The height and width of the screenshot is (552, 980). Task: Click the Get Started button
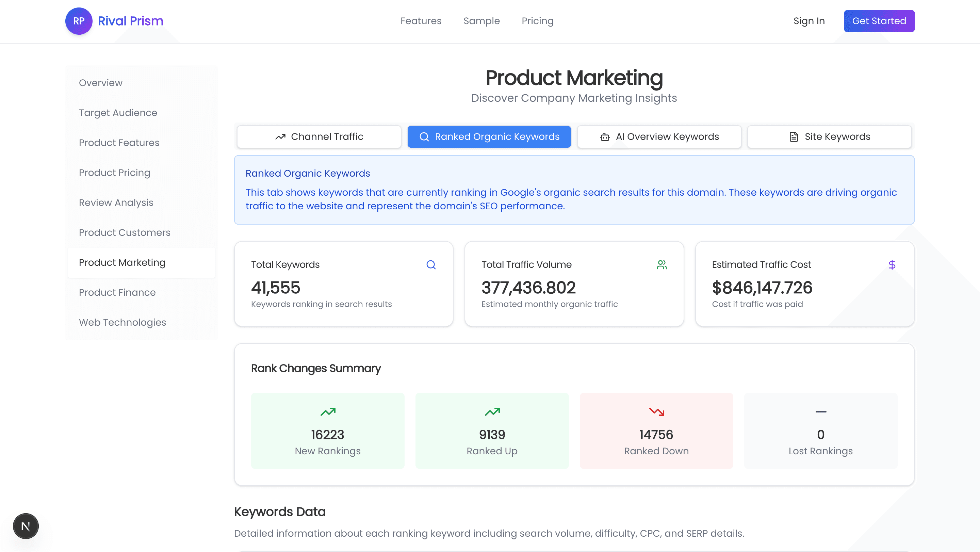tap(879, 21)
